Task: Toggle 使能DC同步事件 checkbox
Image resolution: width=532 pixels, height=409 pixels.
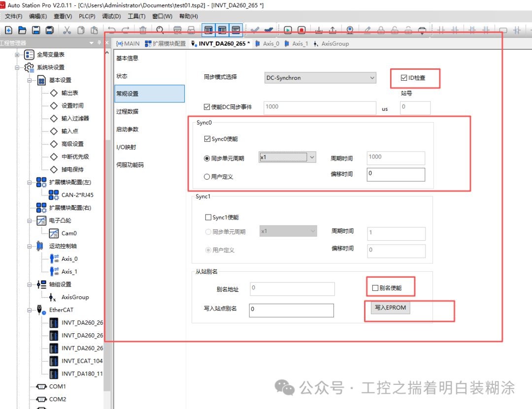Action: [206, 107]
